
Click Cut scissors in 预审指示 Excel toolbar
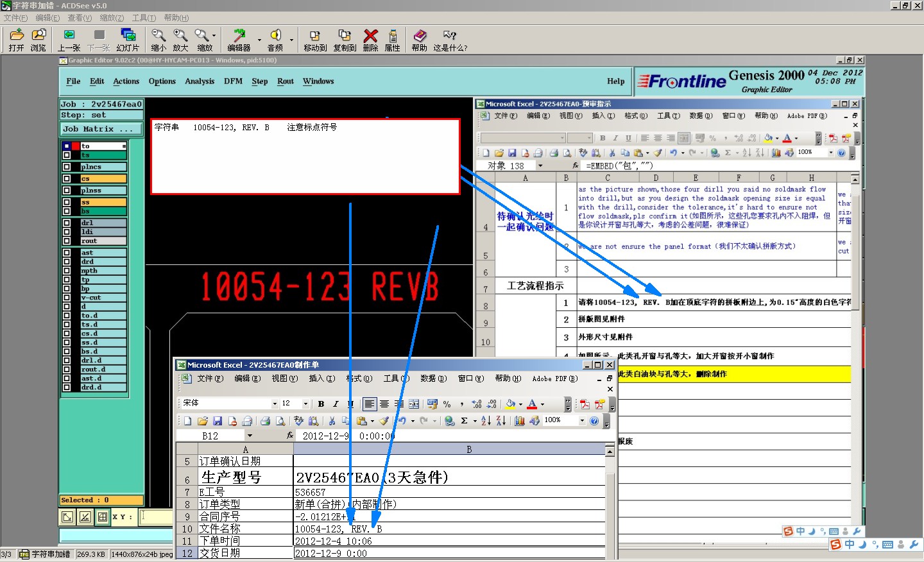(x=612, y=153)
